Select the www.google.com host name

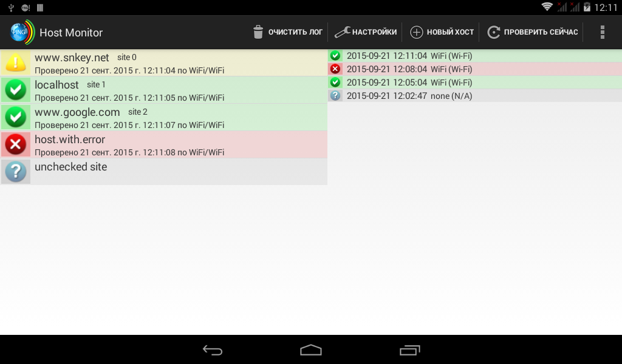[x=77, y=112]
